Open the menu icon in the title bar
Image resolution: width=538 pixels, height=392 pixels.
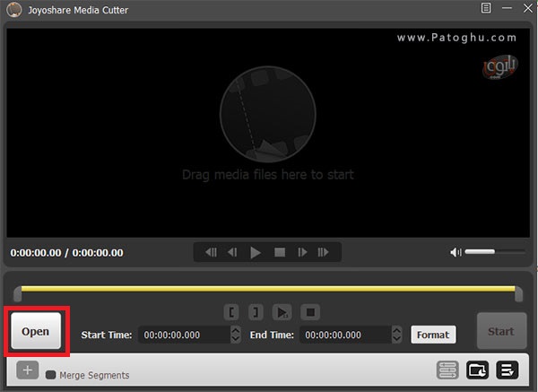486,8
